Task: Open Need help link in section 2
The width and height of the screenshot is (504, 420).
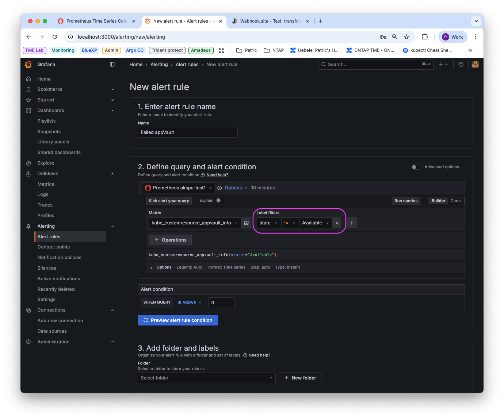Action: (217, 175)
